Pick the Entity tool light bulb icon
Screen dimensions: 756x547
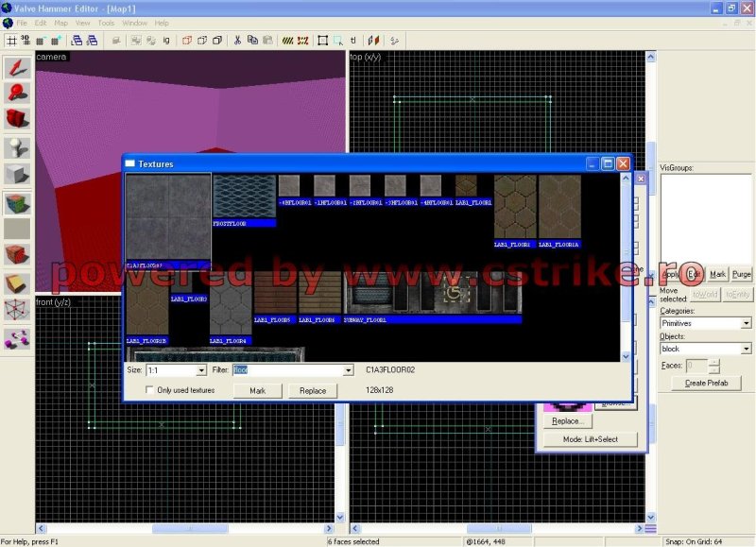pyautogui.click(x=17, y=147)
